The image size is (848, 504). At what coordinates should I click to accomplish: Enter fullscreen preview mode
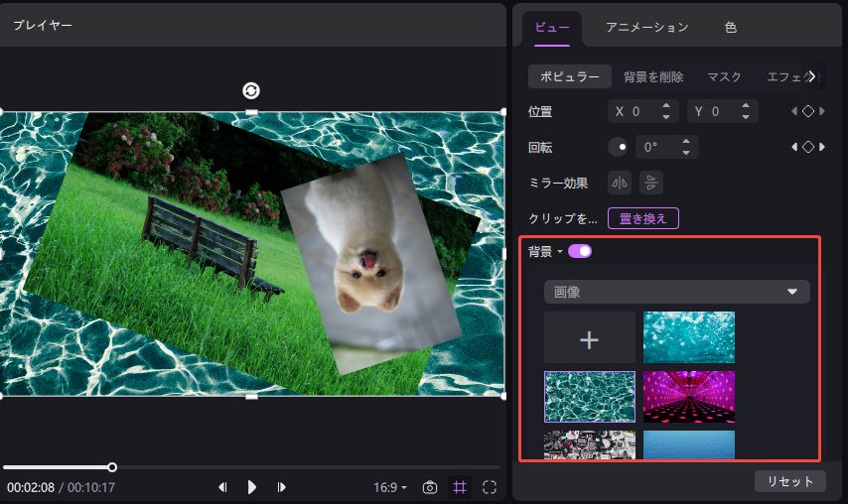click(x=490, y=487)
